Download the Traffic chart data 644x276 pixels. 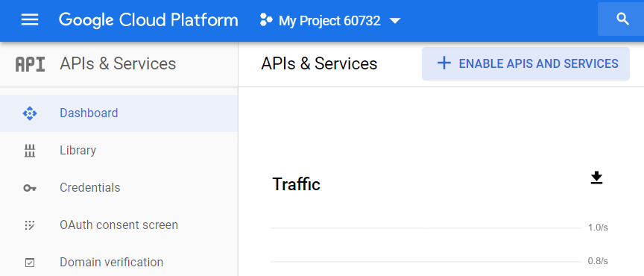point(596,178)
